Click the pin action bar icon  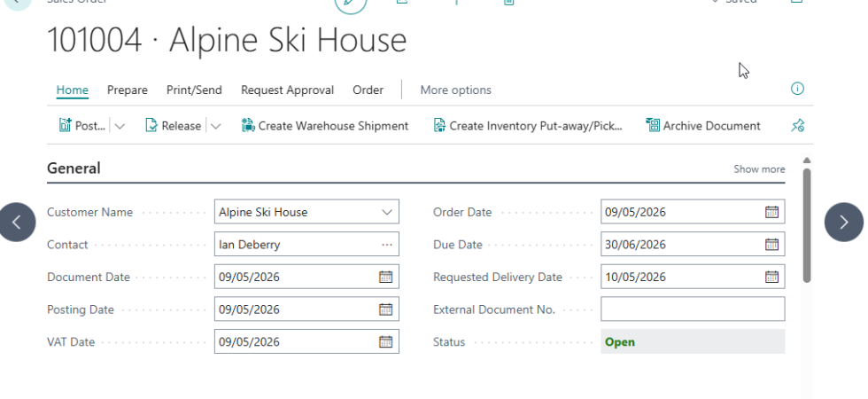(797, 126)
